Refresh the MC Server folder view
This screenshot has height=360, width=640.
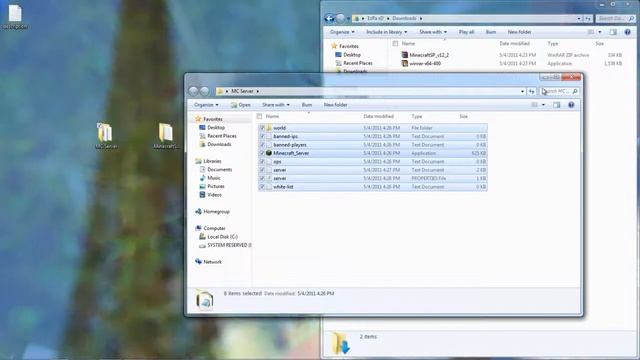pos(531,91)
